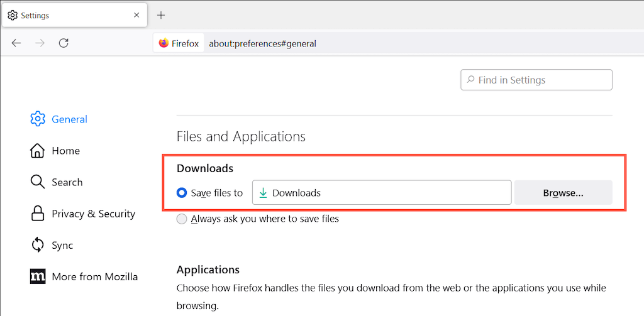Open the Privacy & Security settings label
The height and width of the screenshot is (316, 644).
(x=93, y=214)
